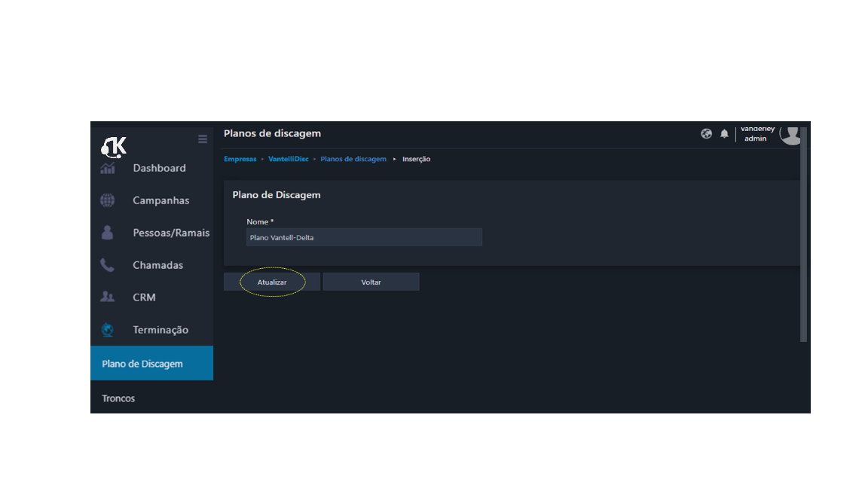Click the Atualizar button

coord(272,282)
